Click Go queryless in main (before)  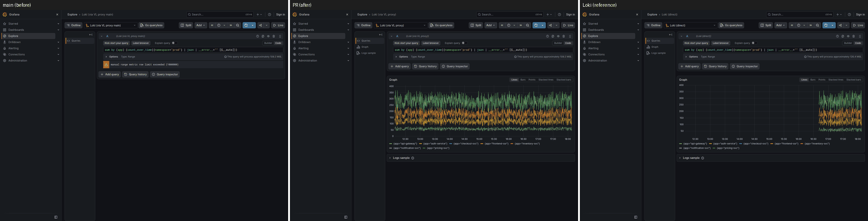point(151,25)
